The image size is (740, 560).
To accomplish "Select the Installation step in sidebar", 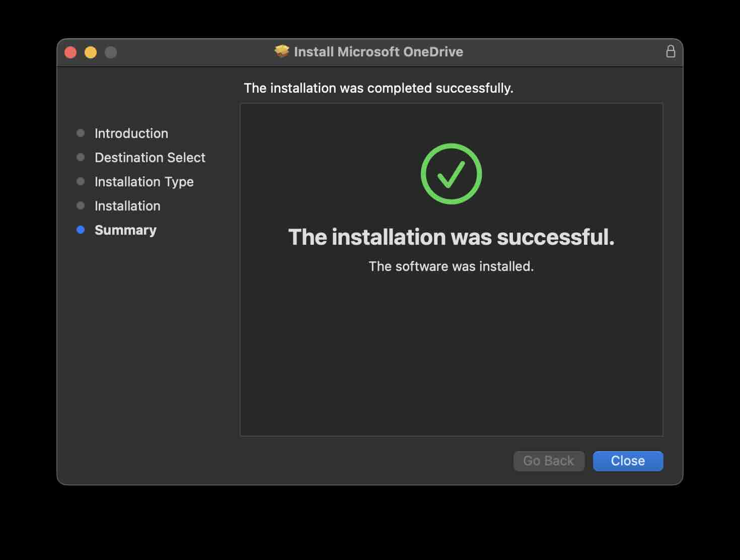I will coord(127,205).
